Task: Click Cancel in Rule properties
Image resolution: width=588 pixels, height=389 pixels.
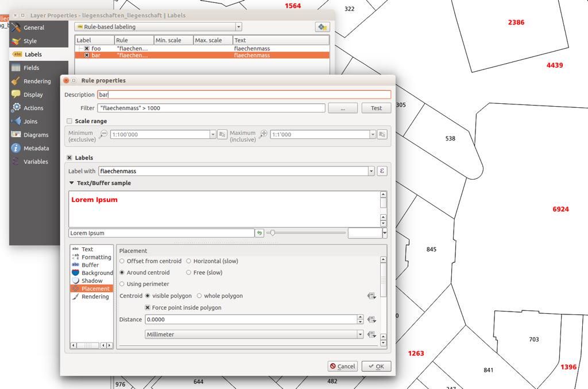Action: 343,366
